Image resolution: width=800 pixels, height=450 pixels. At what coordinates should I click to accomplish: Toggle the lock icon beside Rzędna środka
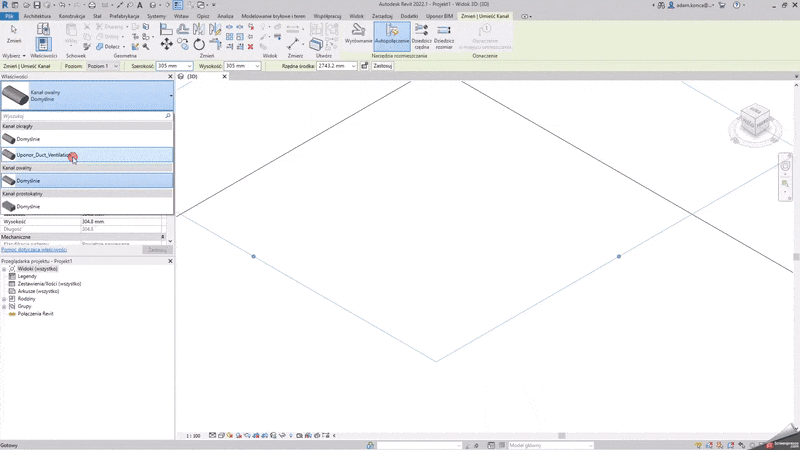point(364,66)
